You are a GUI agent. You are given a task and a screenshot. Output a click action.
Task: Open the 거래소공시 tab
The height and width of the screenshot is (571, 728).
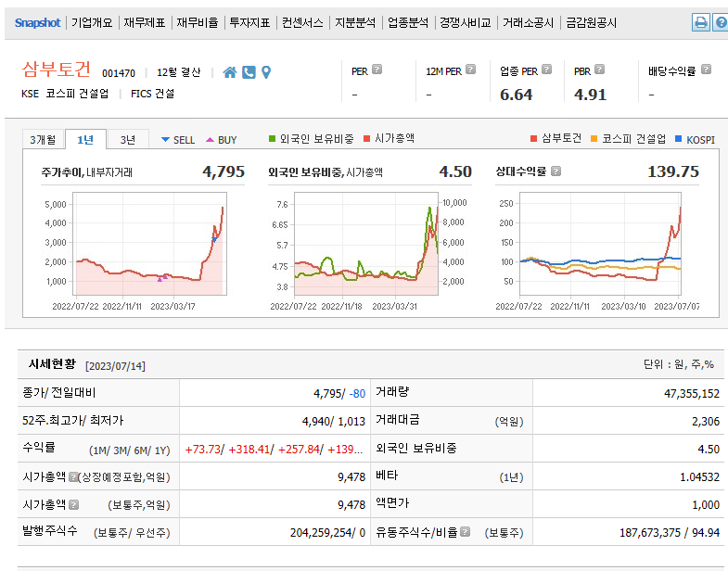point(529,23)
